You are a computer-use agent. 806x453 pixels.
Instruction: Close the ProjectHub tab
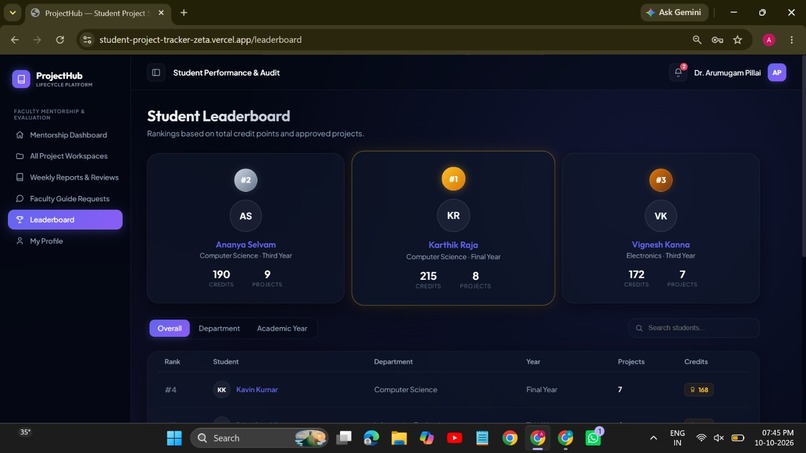click(161, 13)
